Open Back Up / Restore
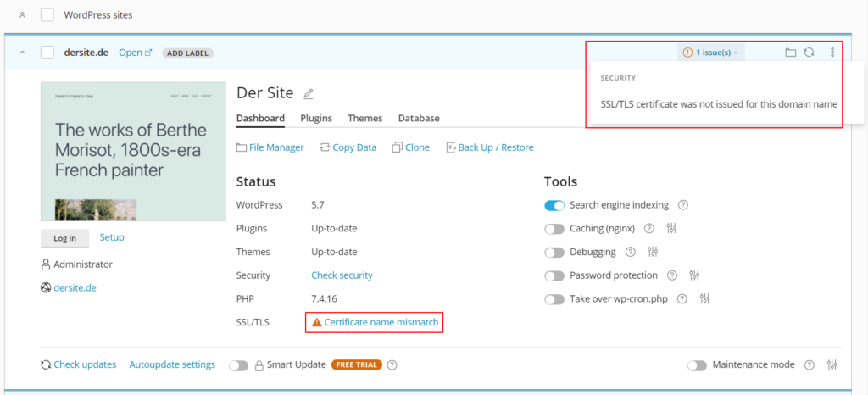The width and height of the screenshot is (868, 395). point(489,147)
